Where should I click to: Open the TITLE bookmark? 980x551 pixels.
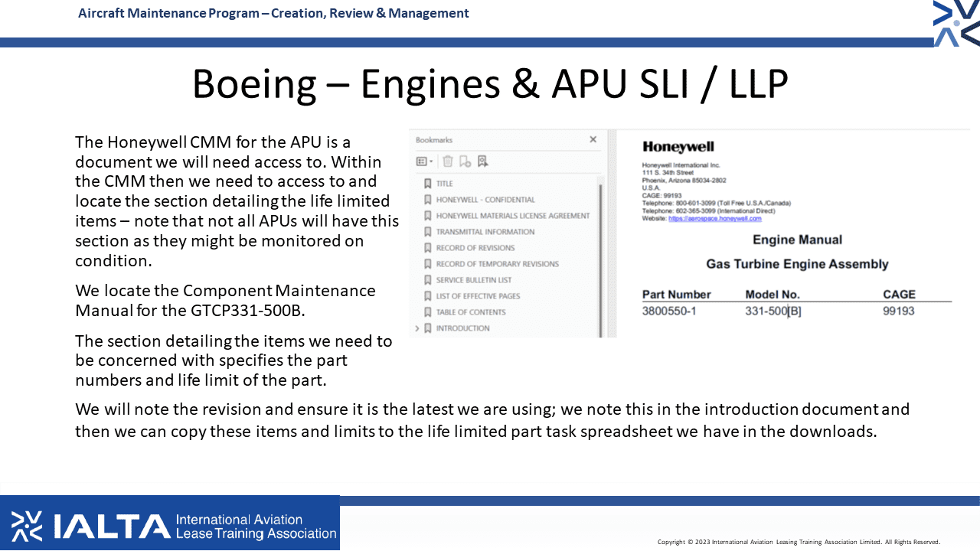click(x=444, y=184)
